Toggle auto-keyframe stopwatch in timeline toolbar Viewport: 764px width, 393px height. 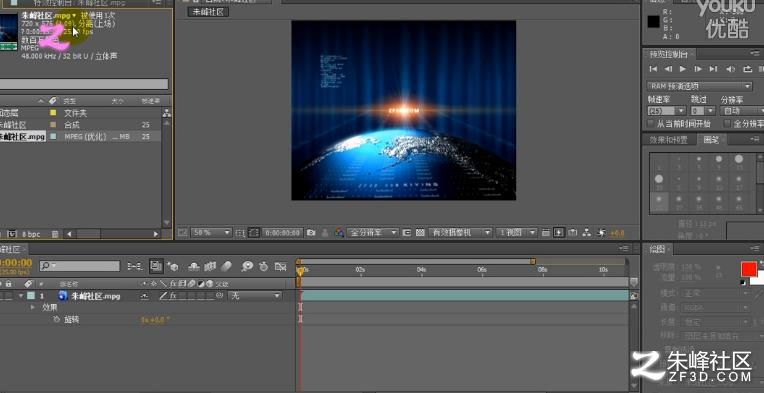click(x=264, y=266)
